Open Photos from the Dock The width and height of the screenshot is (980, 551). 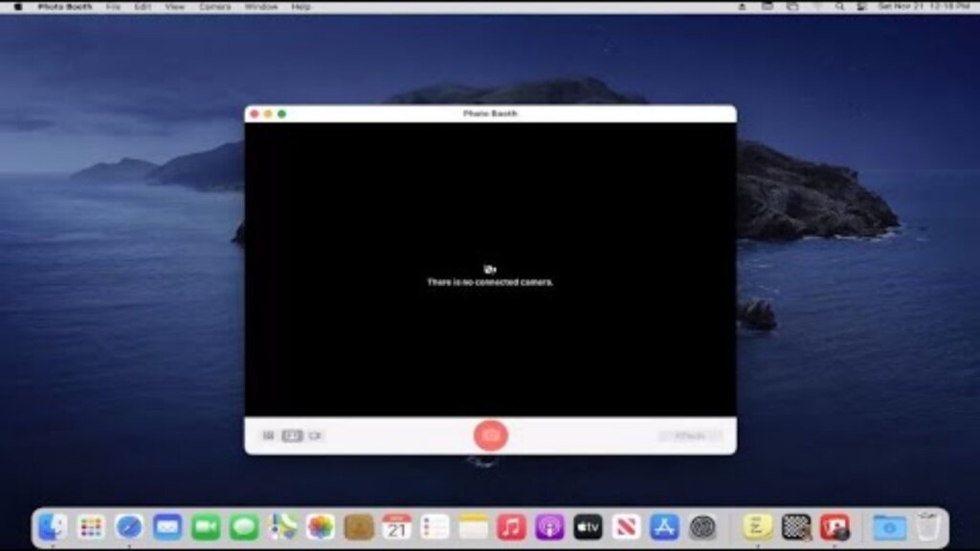321,527
